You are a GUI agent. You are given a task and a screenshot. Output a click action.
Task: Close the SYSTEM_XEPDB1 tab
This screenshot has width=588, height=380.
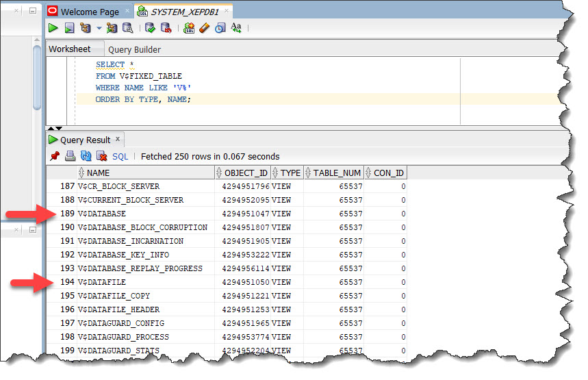click(x=227, y=11)
